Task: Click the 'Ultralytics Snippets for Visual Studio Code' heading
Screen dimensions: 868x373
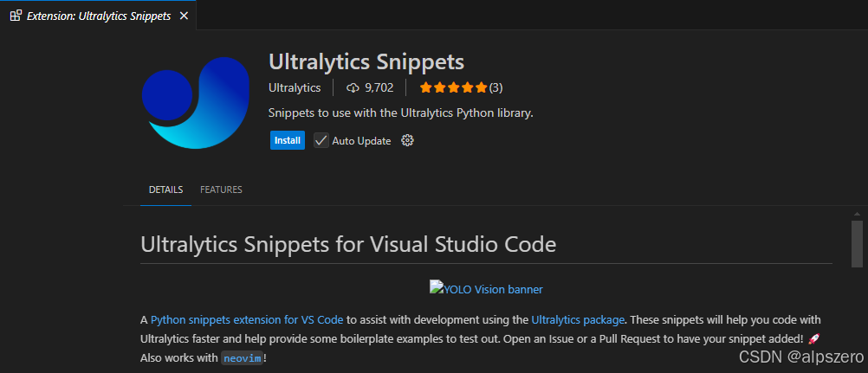Action: (348, 244)
